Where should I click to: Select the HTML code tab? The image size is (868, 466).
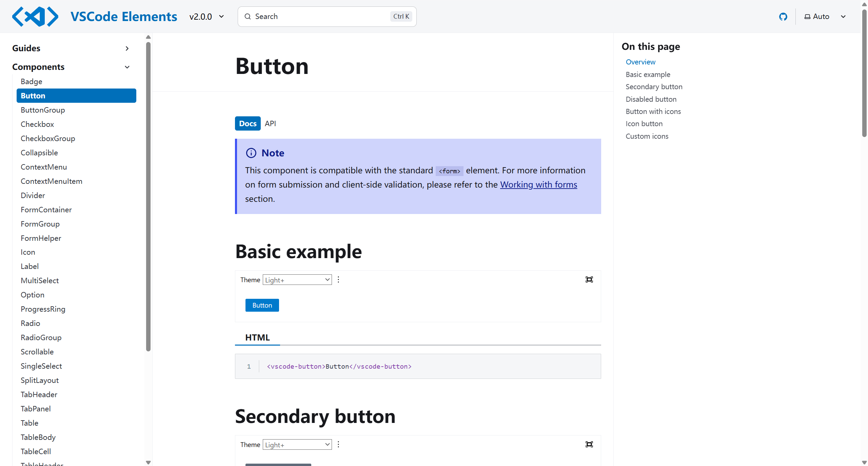point(257,337)
